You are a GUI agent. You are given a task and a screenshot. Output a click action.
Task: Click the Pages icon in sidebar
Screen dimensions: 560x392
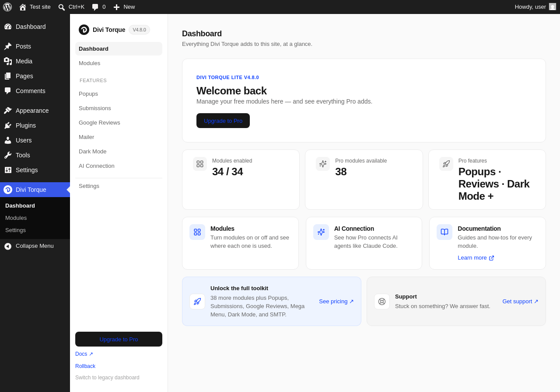[x=8, y=76]
